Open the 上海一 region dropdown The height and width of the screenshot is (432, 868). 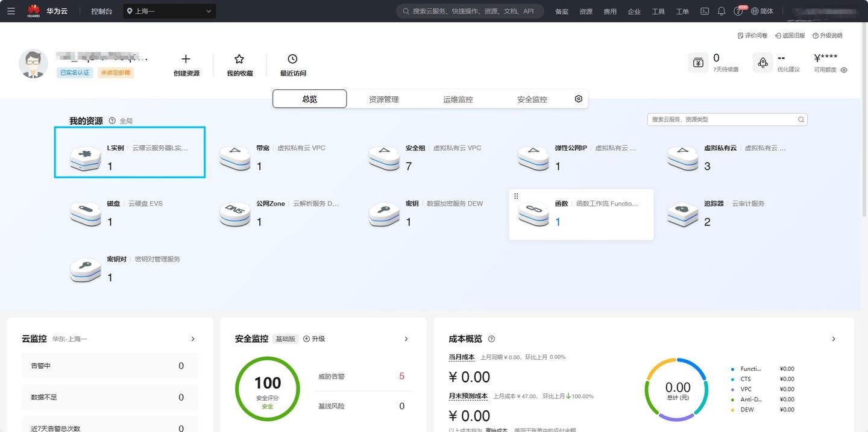tap(169, 11)
